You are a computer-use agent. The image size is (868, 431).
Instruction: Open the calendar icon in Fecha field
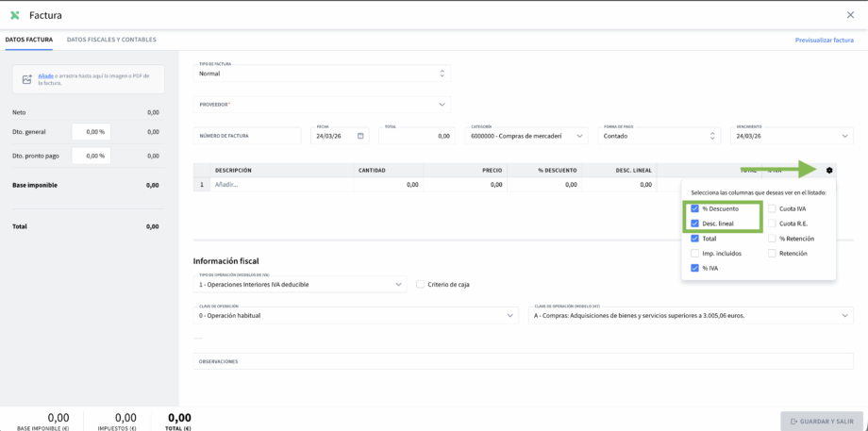360,136
